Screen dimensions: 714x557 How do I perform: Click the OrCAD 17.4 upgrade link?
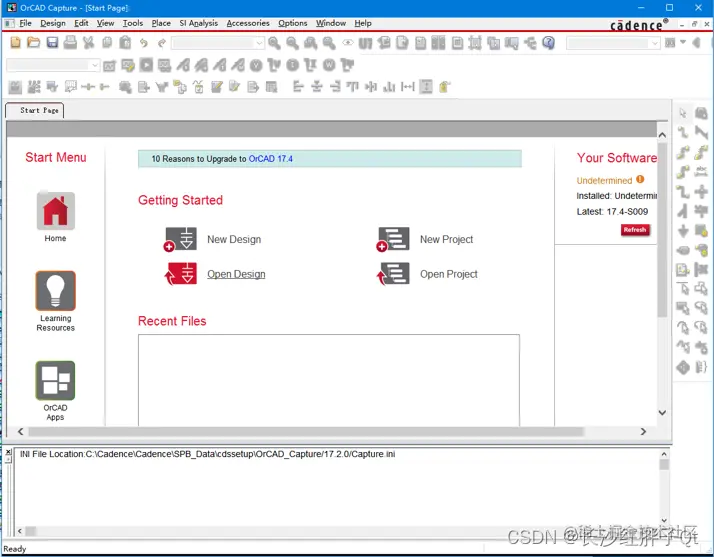pyautogui.click(x=270, y=159)
